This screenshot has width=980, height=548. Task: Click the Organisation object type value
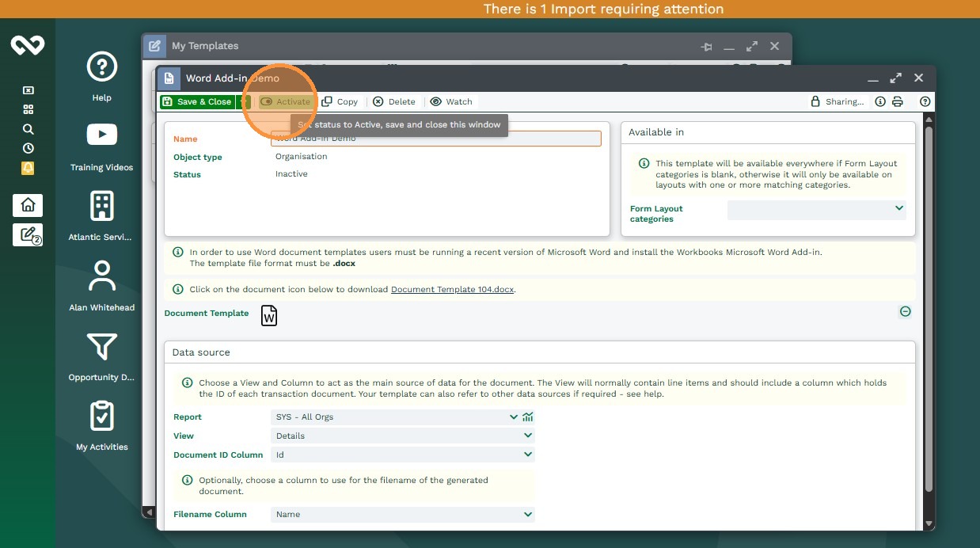point(302,157)
